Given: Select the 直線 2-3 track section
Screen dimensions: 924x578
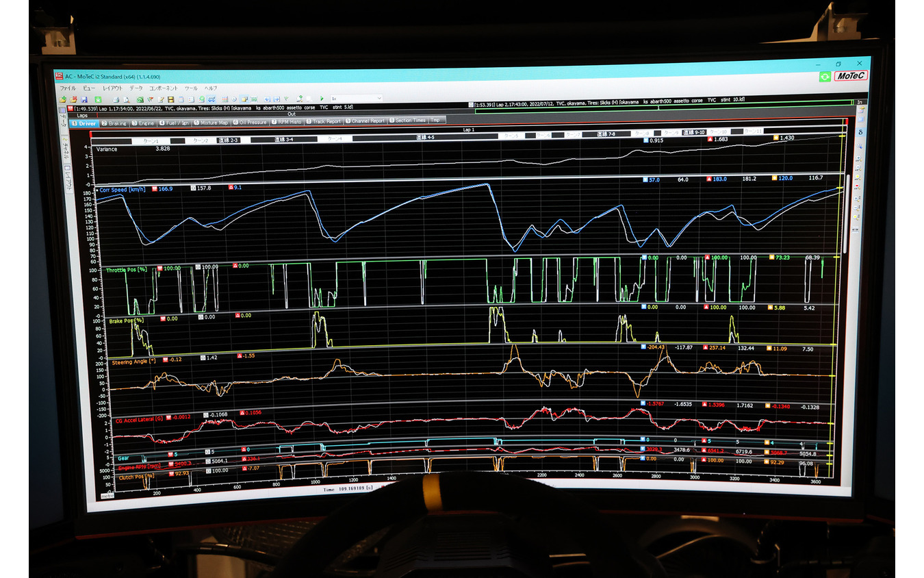Looking at the screenshot, I should click(228, 140).
